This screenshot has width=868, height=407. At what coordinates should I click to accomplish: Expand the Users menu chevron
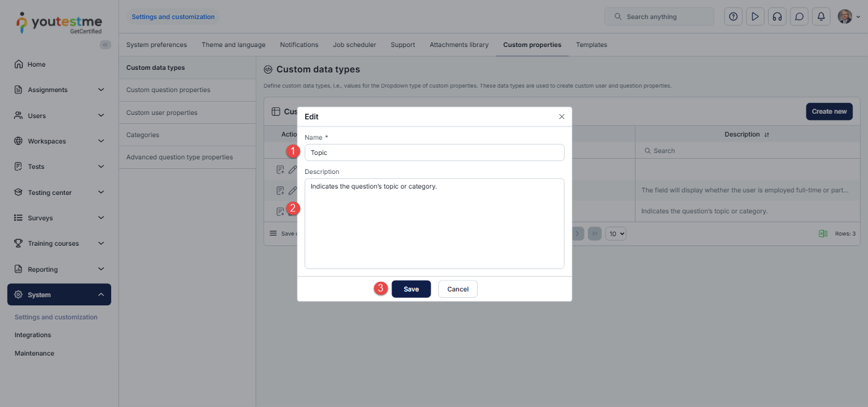(101, 116)
